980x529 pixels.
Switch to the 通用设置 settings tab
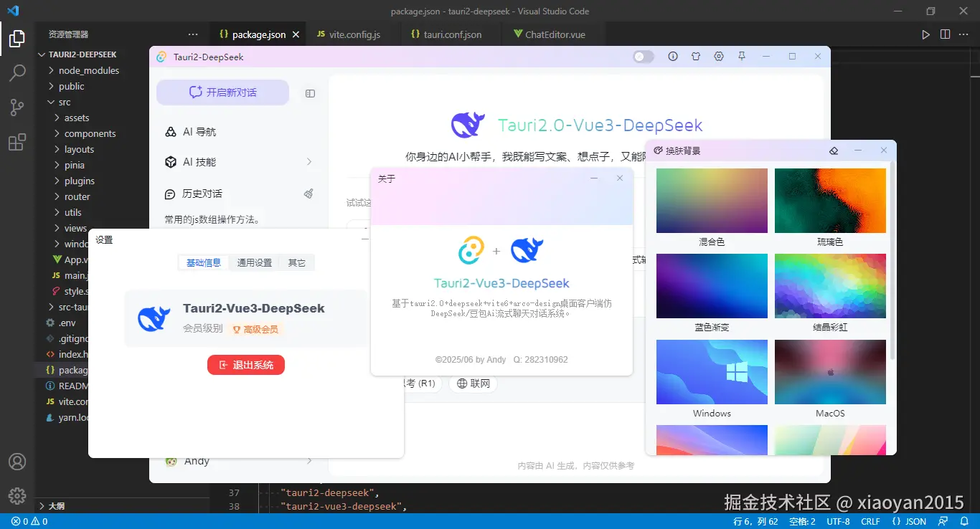click(x=253, y=262)
